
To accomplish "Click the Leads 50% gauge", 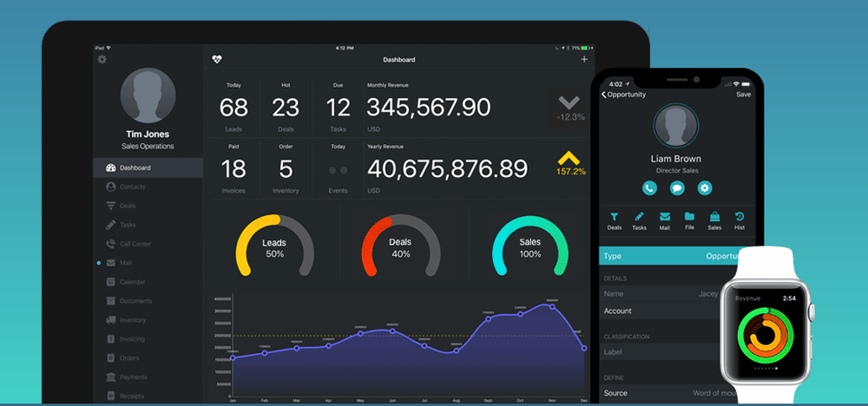I will 274,246.
